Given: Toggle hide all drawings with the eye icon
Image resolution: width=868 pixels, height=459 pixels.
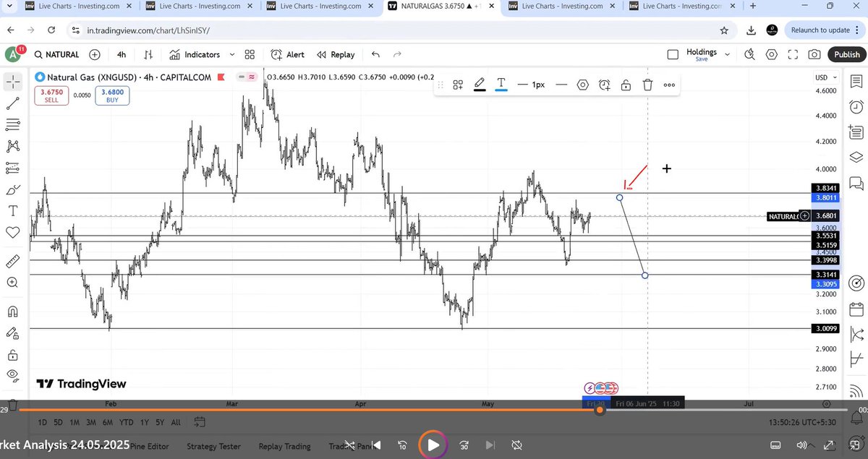Looking at the screenshot, I should [12, 375].
